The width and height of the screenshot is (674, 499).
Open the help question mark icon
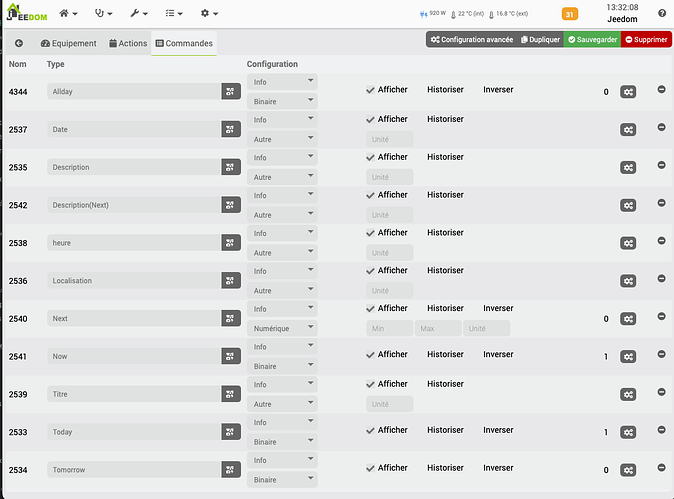[x=662, y=13]
